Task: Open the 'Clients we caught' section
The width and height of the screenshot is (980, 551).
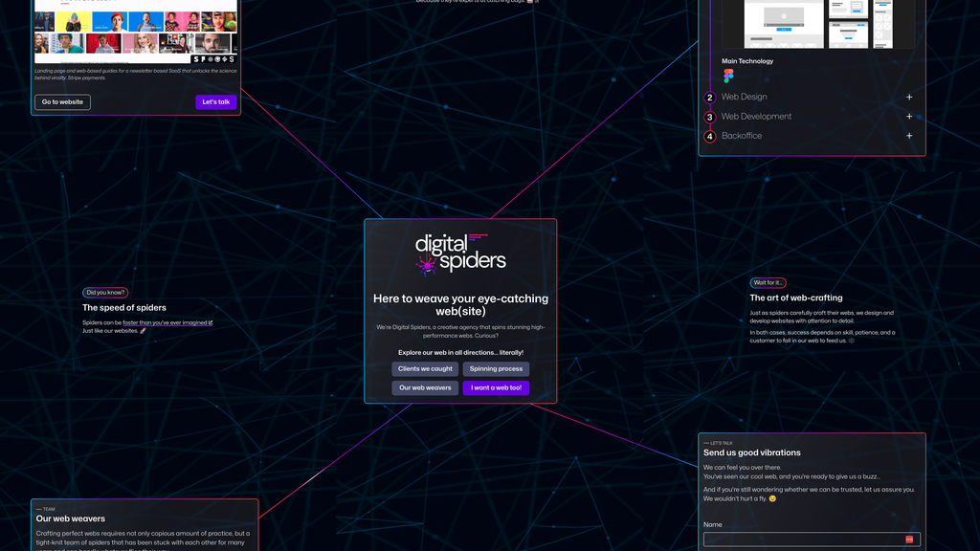Action: tap(425, 368)
